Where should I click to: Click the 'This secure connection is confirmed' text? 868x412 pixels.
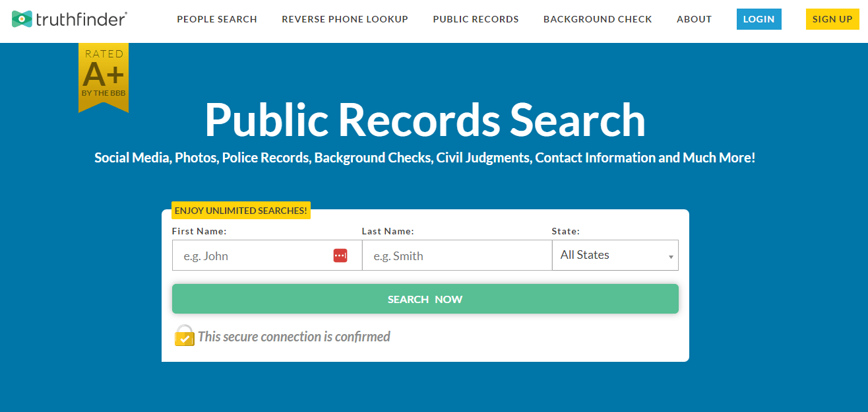pos(294,337)
